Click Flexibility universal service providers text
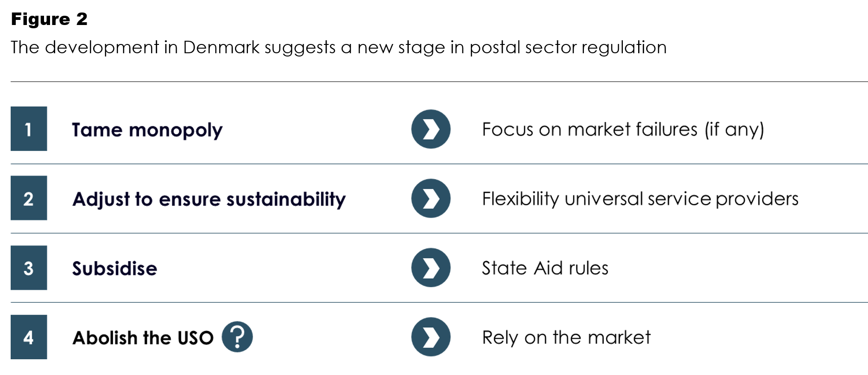868x375 pixels. (x=640, y=199)
